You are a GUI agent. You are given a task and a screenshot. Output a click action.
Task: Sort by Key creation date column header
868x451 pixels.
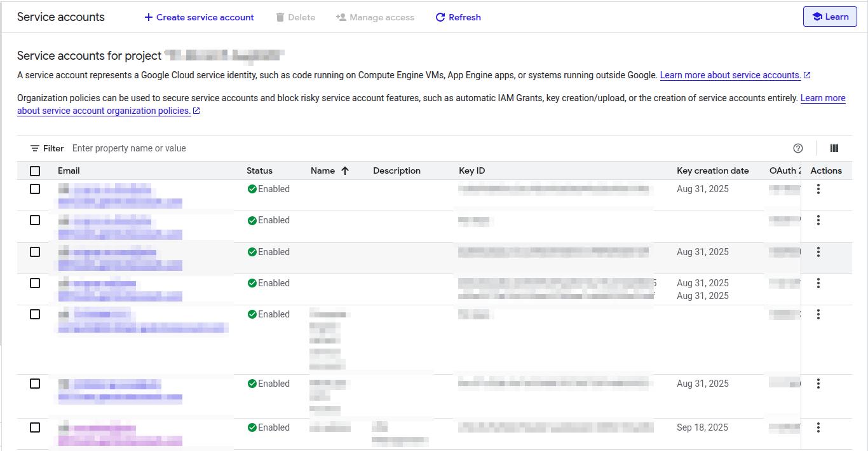pos(712,170)
